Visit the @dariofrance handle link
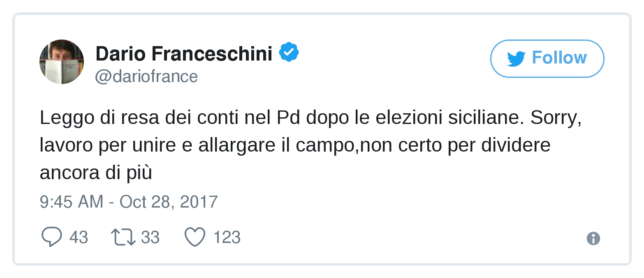The width and height of the screenshot is (644, 278). [x=146, y=77]
